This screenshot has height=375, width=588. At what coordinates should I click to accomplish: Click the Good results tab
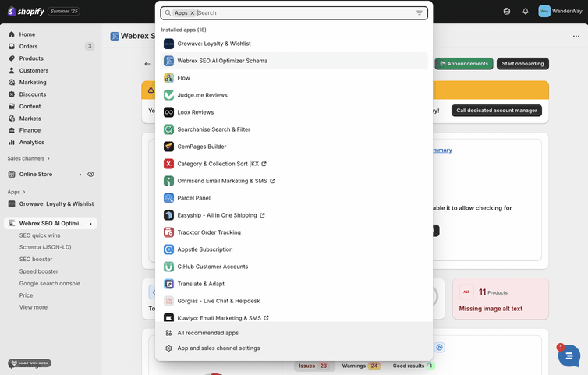[x=413, y=366]
